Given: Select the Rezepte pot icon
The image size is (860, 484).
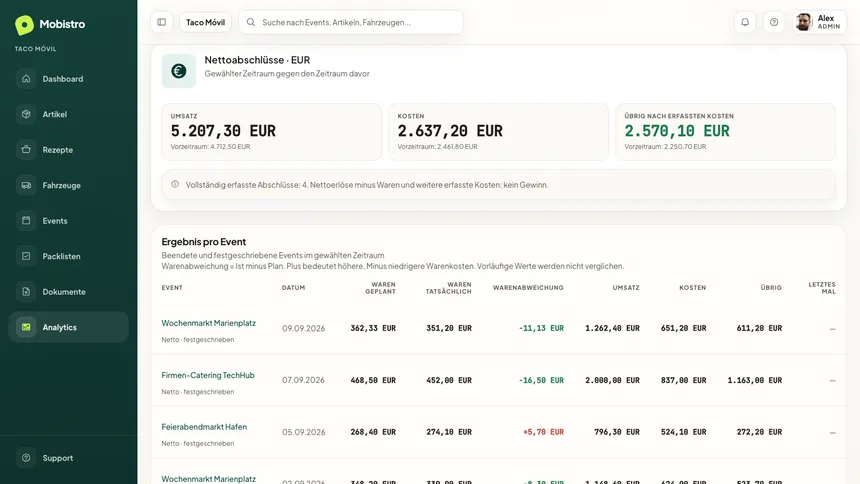Looking at the screenshot, I should [26, 149].
